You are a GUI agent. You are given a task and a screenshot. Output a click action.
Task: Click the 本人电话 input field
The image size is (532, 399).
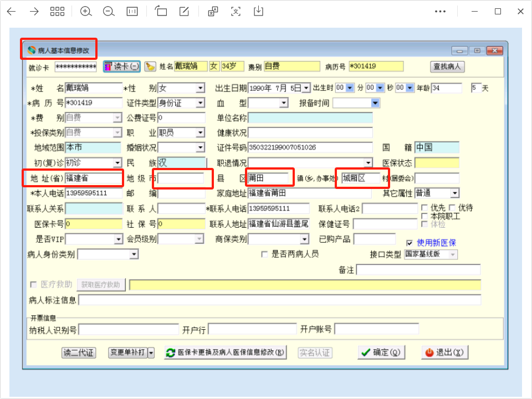click(x=93, y=193)
